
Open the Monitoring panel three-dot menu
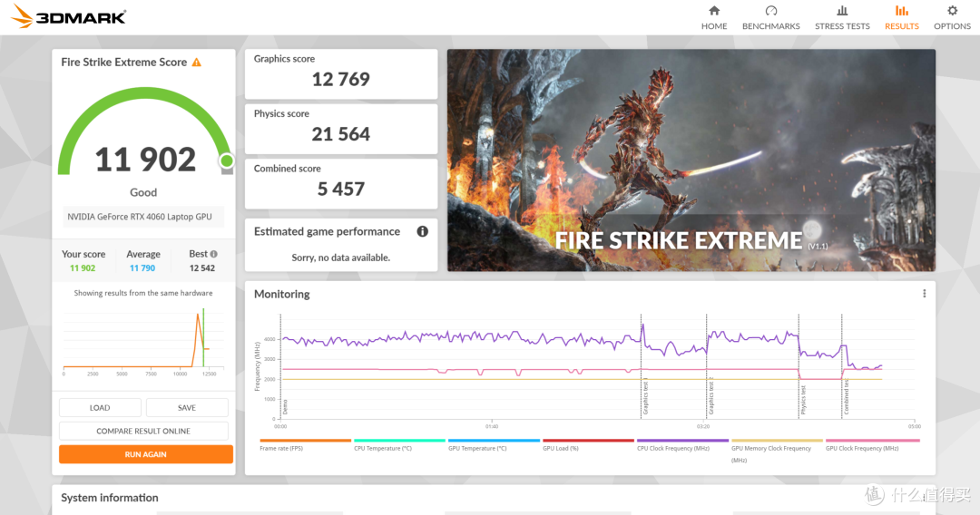point(925,294)
